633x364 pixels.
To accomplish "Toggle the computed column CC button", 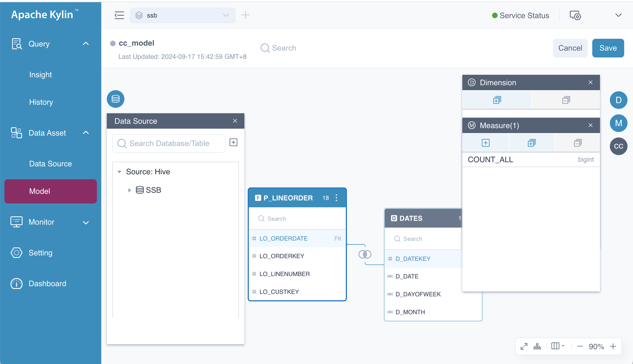I will 618,146.
